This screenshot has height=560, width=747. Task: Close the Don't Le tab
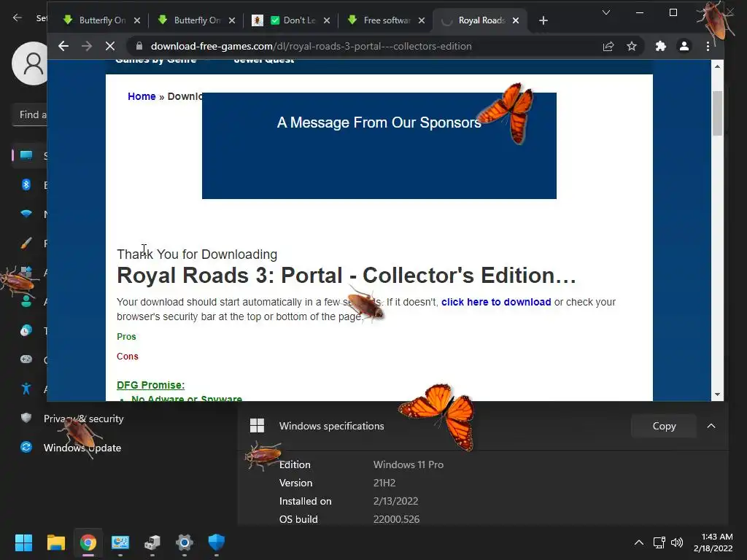tap(327, 20)
